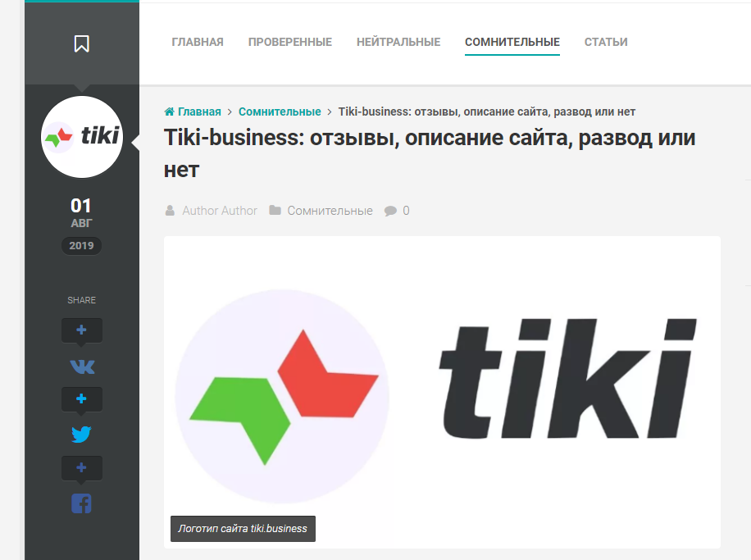The height and width of the screenshot is (560, 751).
Task: Share the article on VK
Action: 82,367
